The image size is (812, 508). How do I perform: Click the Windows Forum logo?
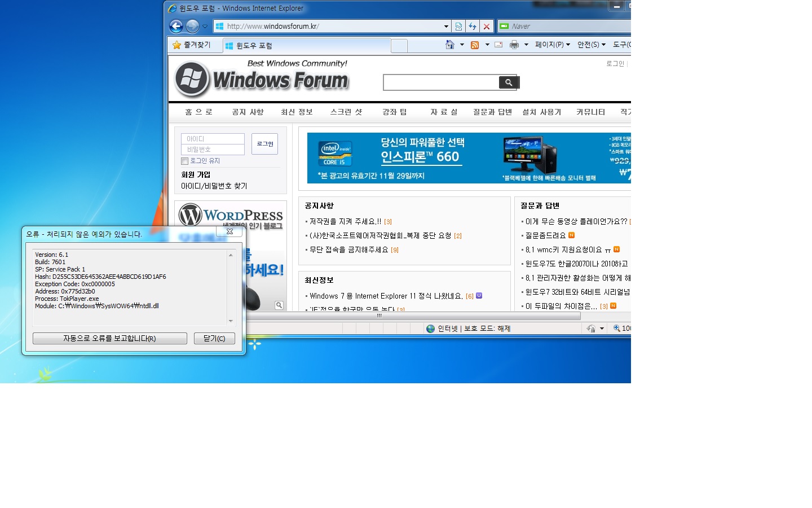[262, 78]
